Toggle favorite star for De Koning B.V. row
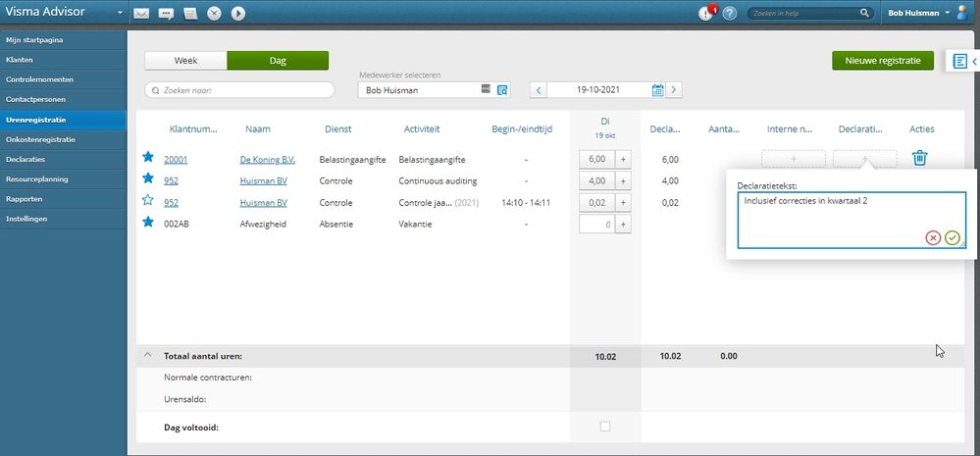 147,157
